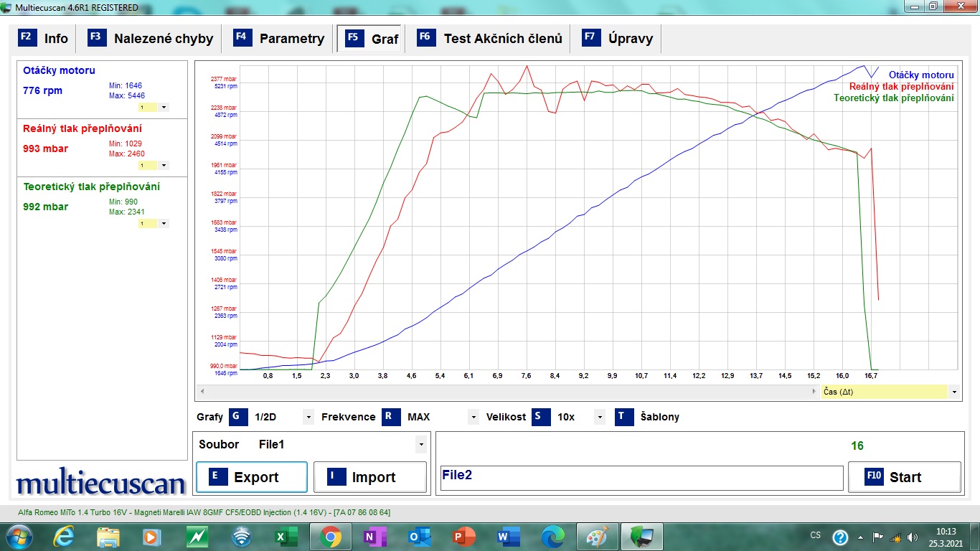Click the File2 text field
This screenshot has width=980, height=551.
pyautogui.click(x=641, y=478)
